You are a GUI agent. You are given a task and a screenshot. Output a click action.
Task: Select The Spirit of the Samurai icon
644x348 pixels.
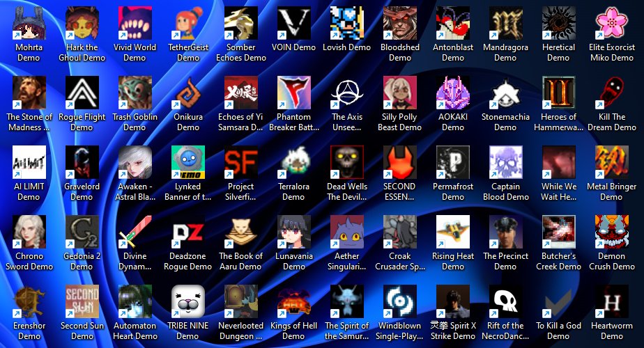pyautogui.click(x=347, y=301)
